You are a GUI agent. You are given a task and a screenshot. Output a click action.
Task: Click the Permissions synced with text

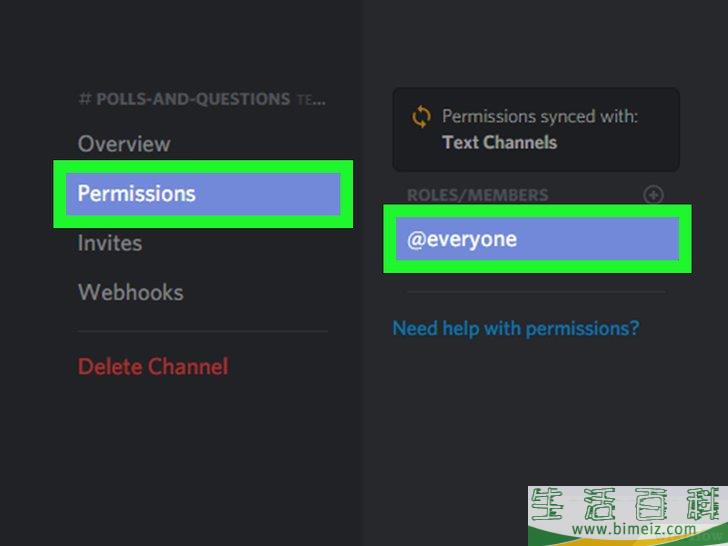click(540, 116)
